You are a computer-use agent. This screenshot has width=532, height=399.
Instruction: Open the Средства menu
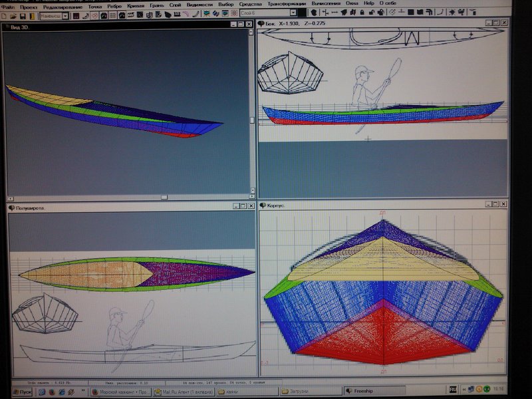pos(251,4)
